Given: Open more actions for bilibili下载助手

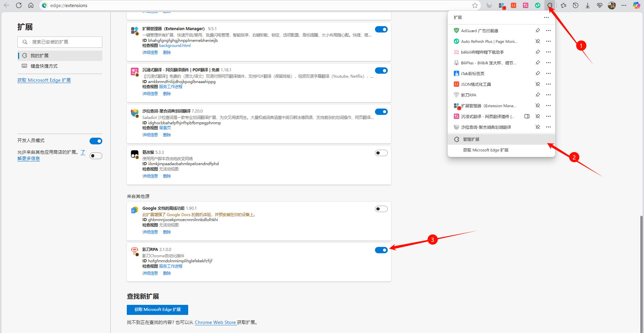Looking at the screenshot, I should (x=548, y=52).
